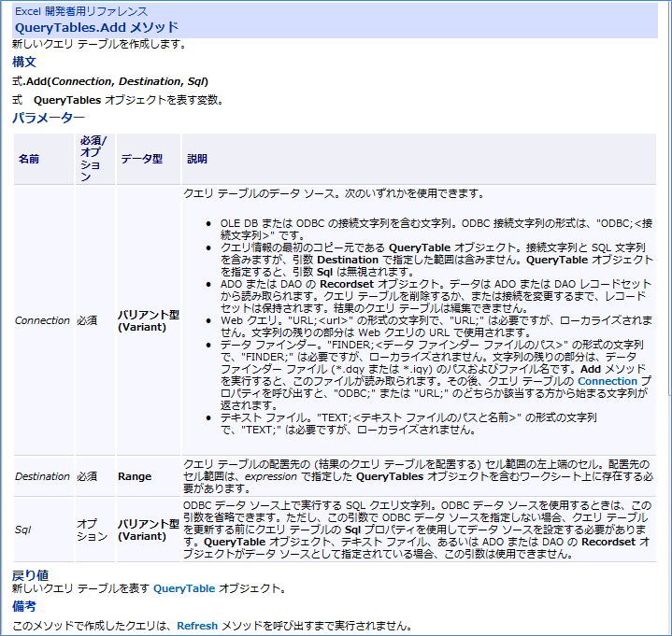The height and width of the screenshot is (636, 672).
Task: Click the Range data type cell
Action: [x=135, y=476]
